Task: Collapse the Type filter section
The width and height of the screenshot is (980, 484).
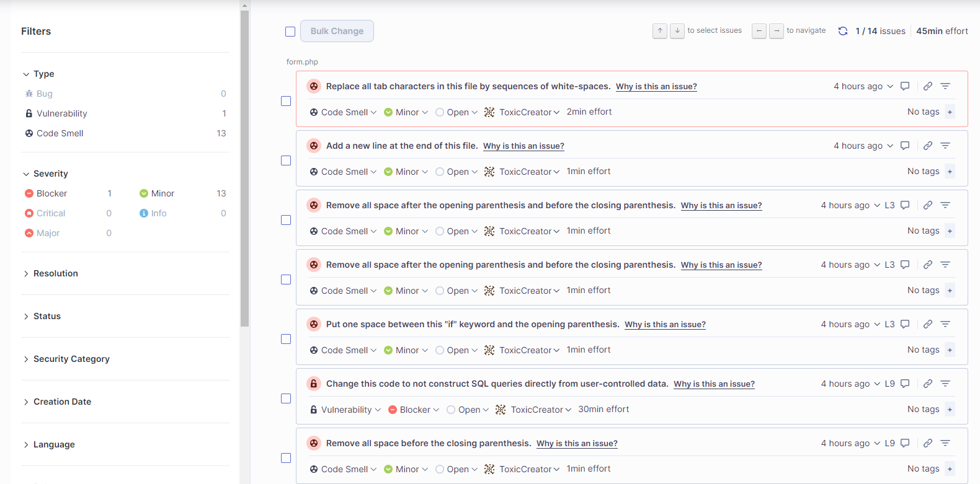Action: click(38, 74)
